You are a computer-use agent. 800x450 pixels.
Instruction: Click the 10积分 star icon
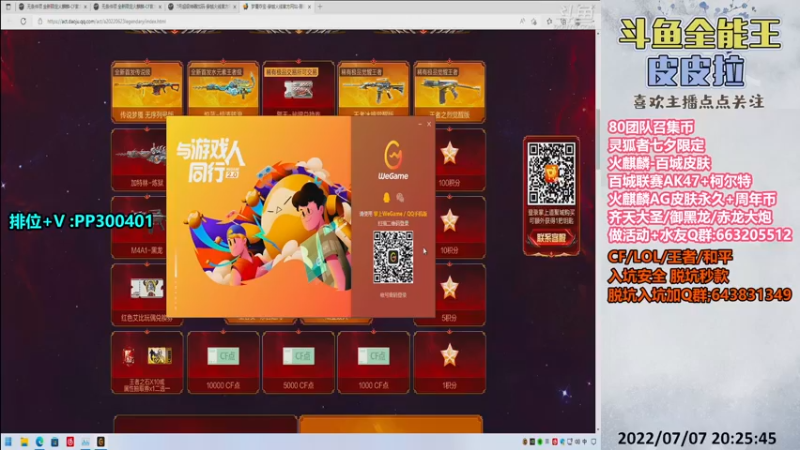point(449,221)
